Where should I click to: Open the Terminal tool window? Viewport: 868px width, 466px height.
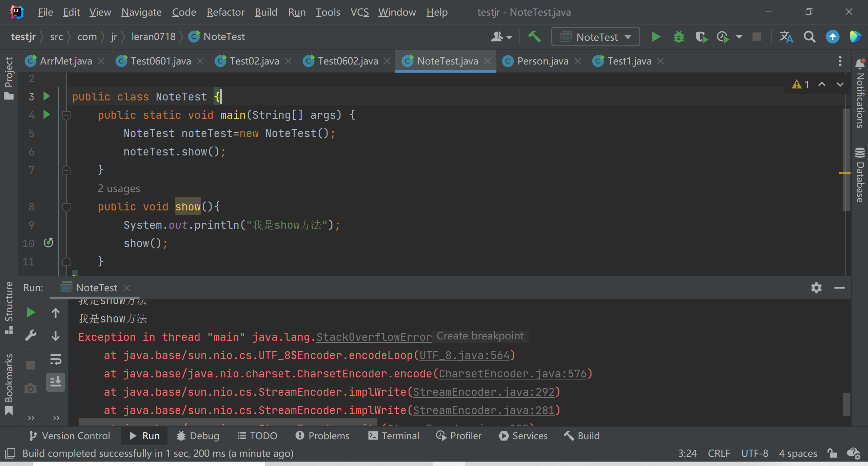point(394,436)
